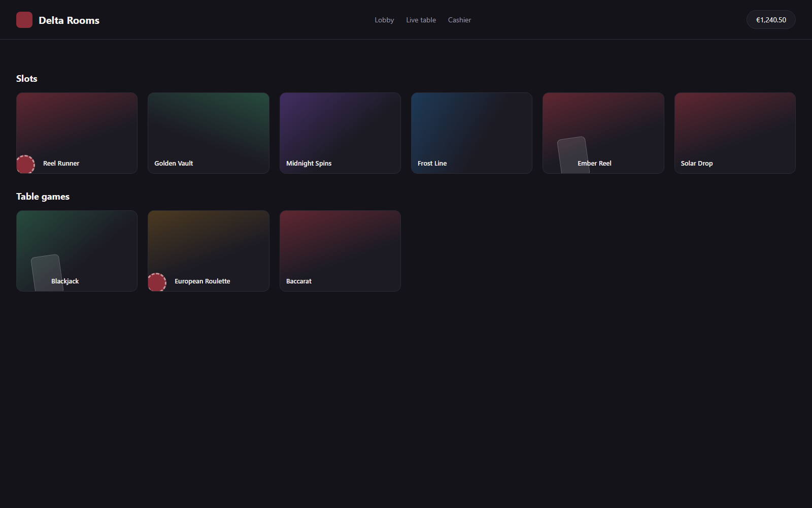Launch the Golden Vault slot
This screenshot has height=508, width=812.
coord(208,133)
